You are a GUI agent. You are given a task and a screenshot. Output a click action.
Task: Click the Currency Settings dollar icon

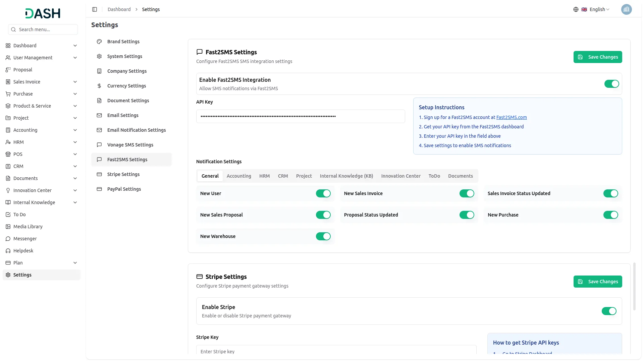[x=99, y=86]
